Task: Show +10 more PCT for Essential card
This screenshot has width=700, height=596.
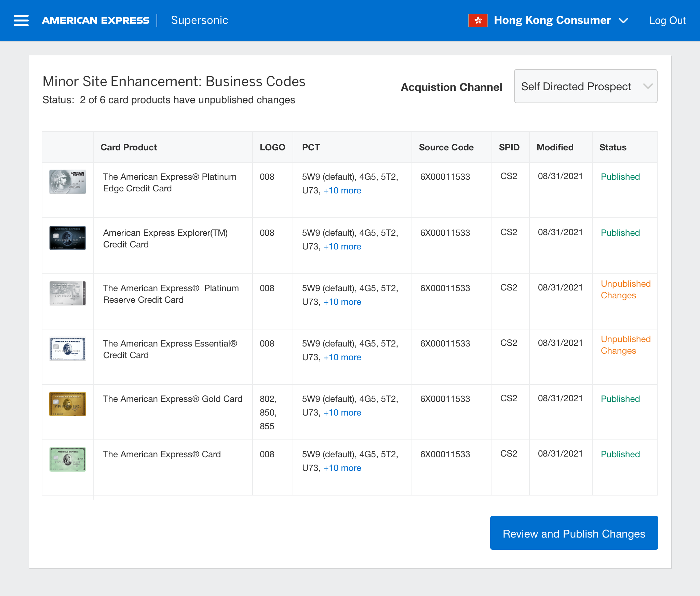Action: (x=342, y=357)
